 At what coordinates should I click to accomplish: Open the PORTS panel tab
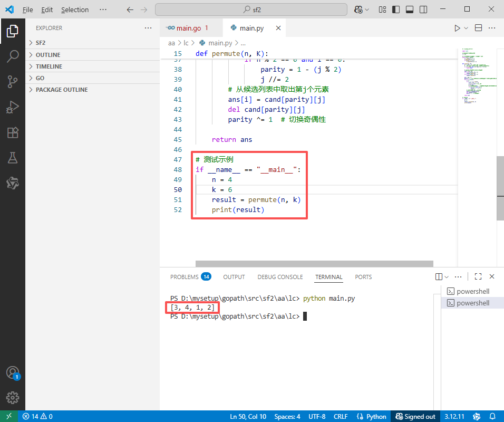(x=363, y=277)
